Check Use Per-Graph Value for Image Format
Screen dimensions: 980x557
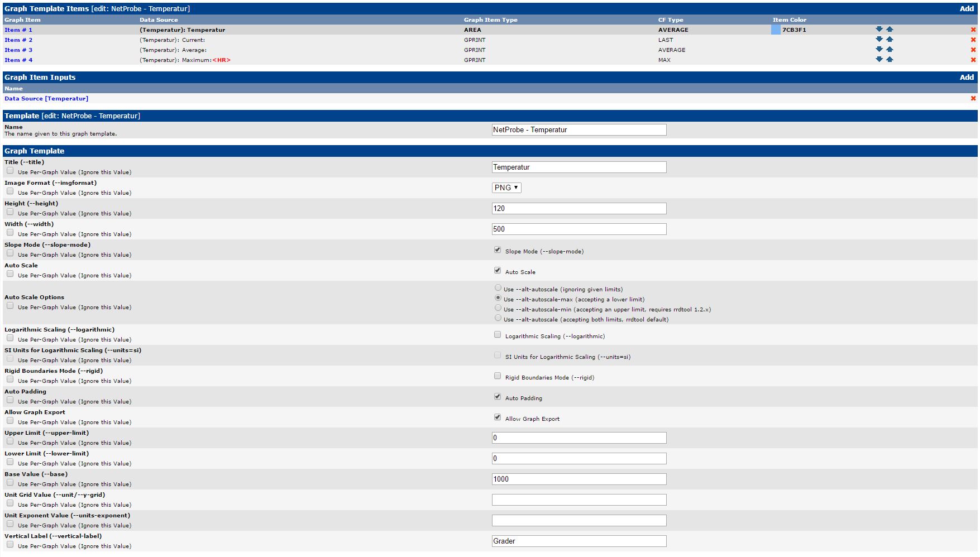(10, 191)
